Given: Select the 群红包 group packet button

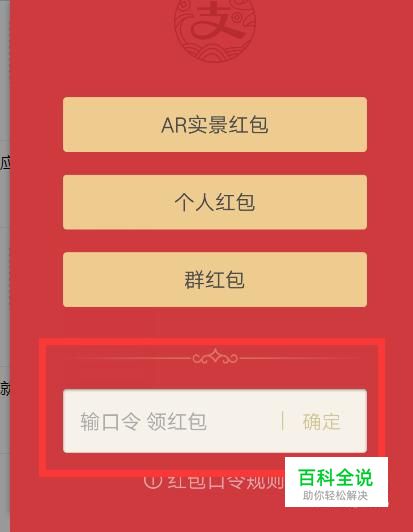Looking at the screenshot, I should [215, 280].
